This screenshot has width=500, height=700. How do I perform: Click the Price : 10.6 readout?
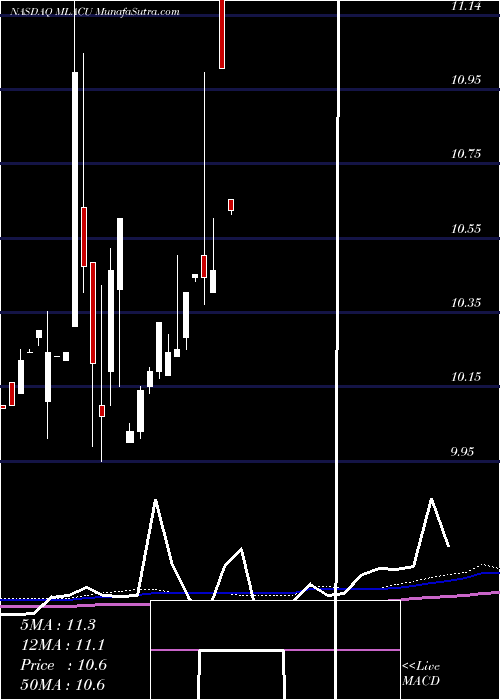click(63, 665)
